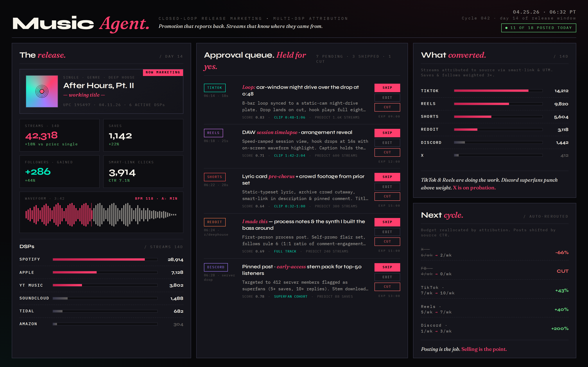This screenshot has width=588, height=367.
Task: Click the NOW MARKETING badge
Action: (x=163, y=72)
